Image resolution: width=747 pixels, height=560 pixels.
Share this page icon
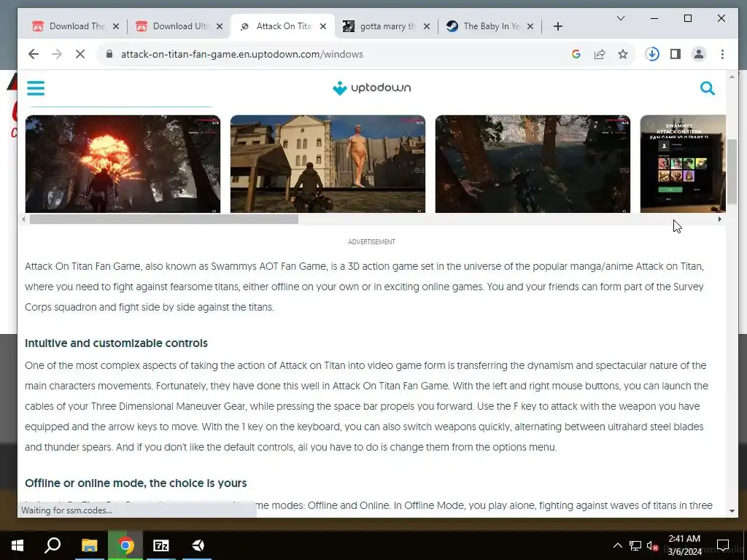[600, 54]
